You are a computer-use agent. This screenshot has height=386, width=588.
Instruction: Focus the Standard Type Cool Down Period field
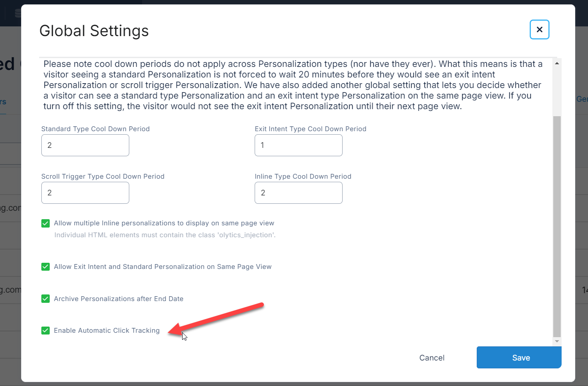pos(85,145)
